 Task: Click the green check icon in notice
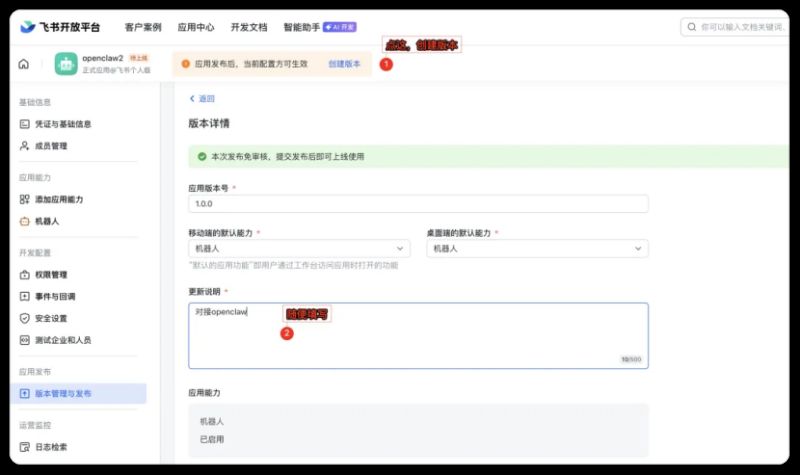coord(202,157)
